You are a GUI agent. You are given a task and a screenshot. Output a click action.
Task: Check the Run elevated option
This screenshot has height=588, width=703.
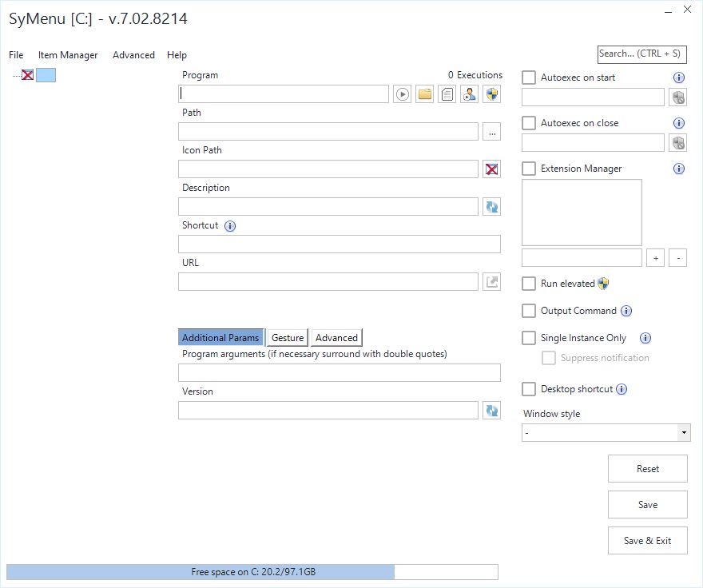[529, 284]
